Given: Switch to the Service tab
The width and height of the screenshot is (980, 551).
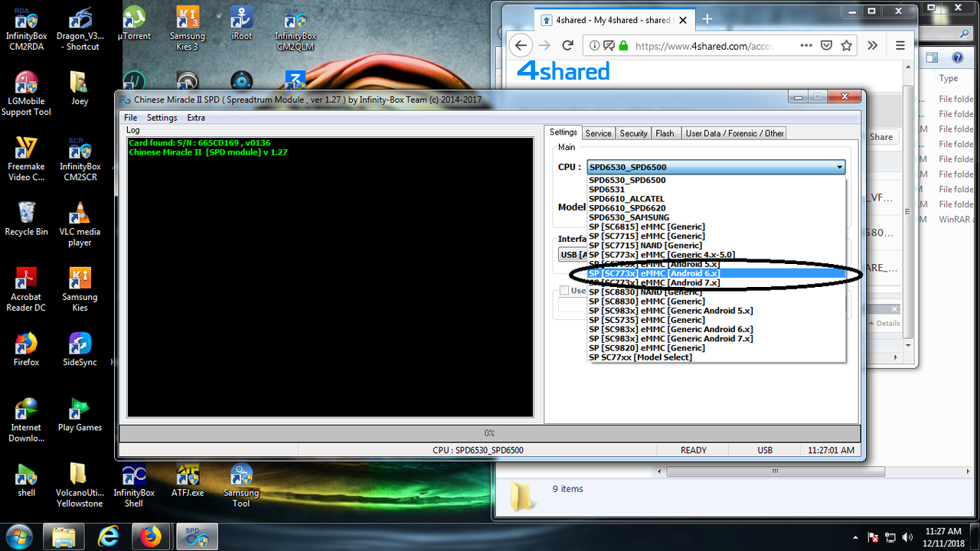Looking at the screenshot, I should [598, 133].
